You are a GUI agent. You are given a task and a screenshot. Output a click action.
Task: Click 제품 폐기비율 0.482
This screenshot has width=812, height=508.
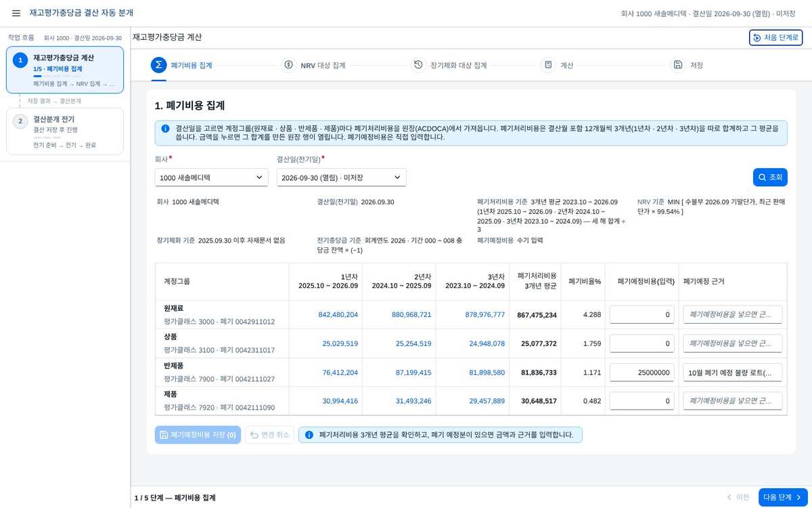tap(591, 401)
